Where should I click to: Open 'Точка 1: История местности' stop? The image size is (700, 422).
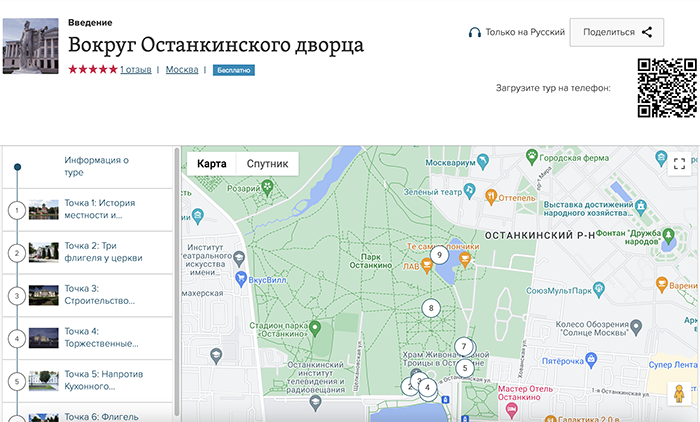[x=88, y=210]
